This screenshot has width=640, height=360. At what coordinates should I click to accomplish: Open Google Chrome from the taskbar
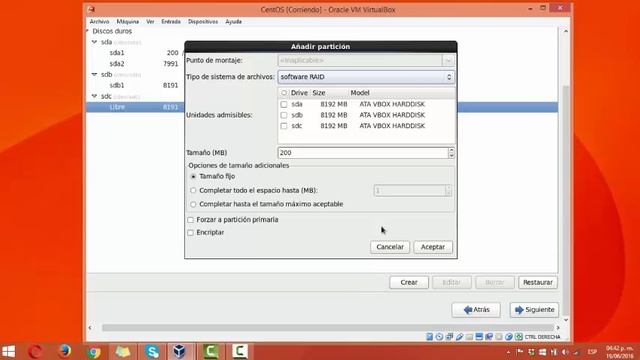(x=94, y=351)
